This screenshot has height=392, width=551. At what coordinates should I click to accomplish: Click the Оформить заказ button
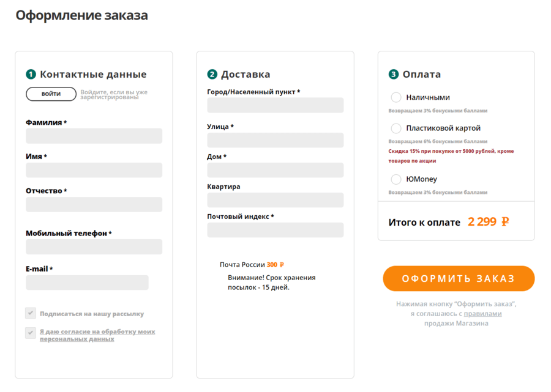point(459,279)
